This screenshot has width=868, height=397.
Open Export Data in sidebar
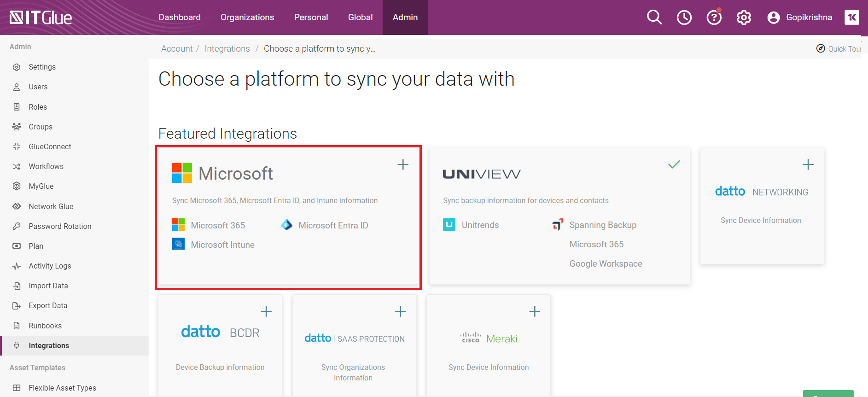pyautogui.click(x=48, y=305)
